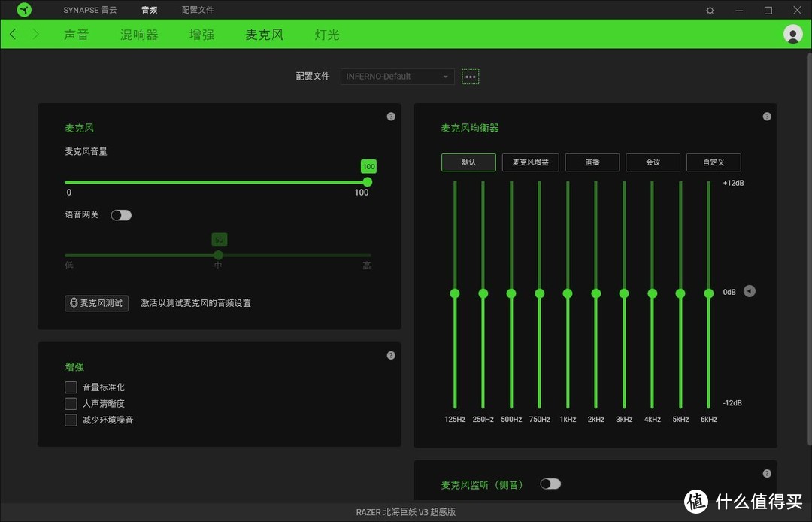Click the back navigation arrow
The image size is (812, 522).
coord(12,34)
